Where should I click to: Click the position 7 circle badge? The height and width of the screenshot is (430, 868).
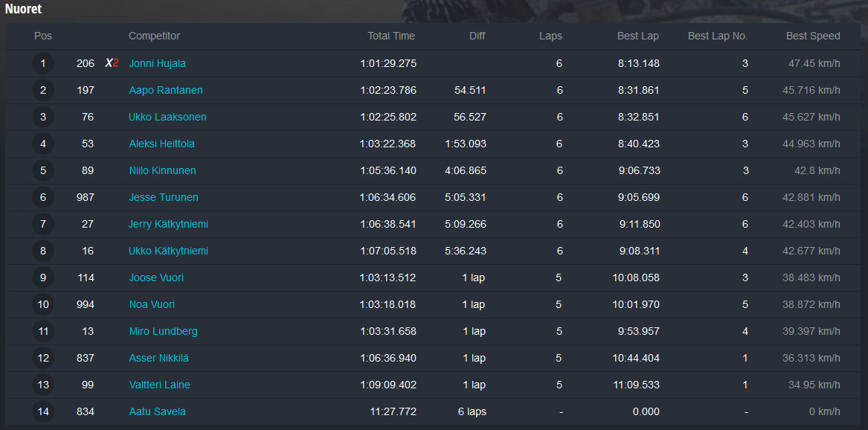click(43, 224)
